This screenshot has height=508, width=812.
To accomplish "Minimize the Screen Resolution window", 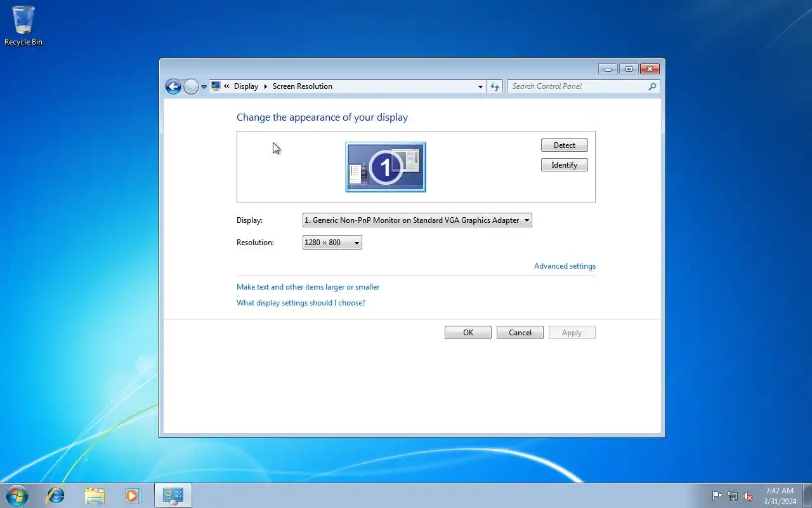I will 608,69.
